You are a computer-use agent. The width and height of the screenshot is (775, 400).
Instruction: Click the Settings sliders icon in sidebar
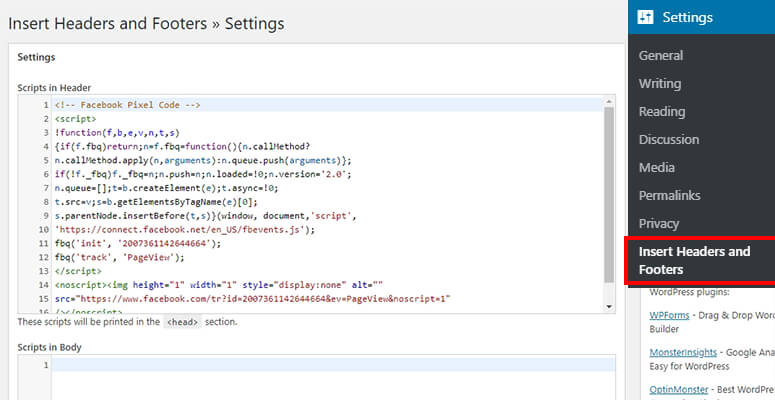pos(646,17)
